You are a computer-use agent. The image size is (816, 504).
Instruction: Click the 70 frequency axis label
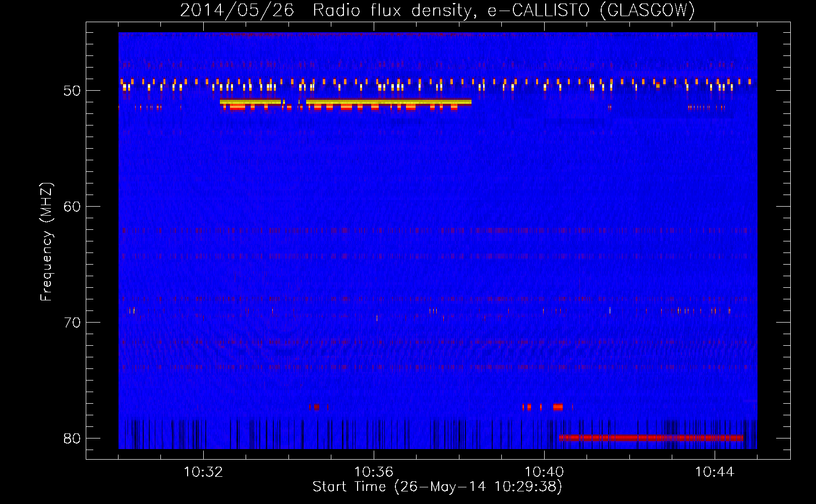pos(72,323)
